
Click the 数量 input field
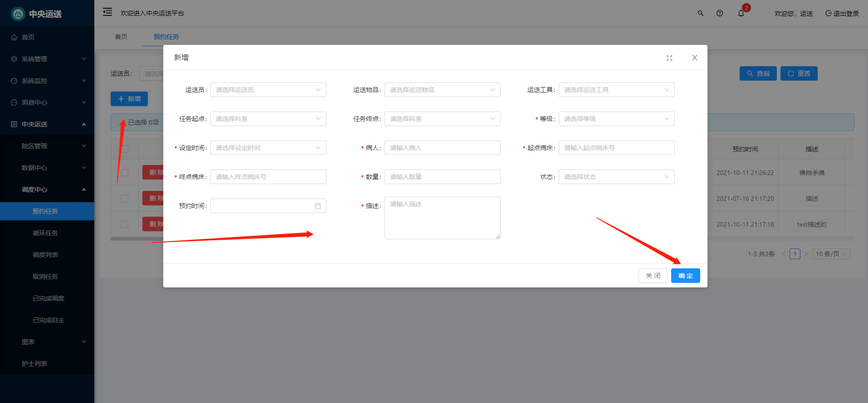pyautogui.click(x=443, y=177)
